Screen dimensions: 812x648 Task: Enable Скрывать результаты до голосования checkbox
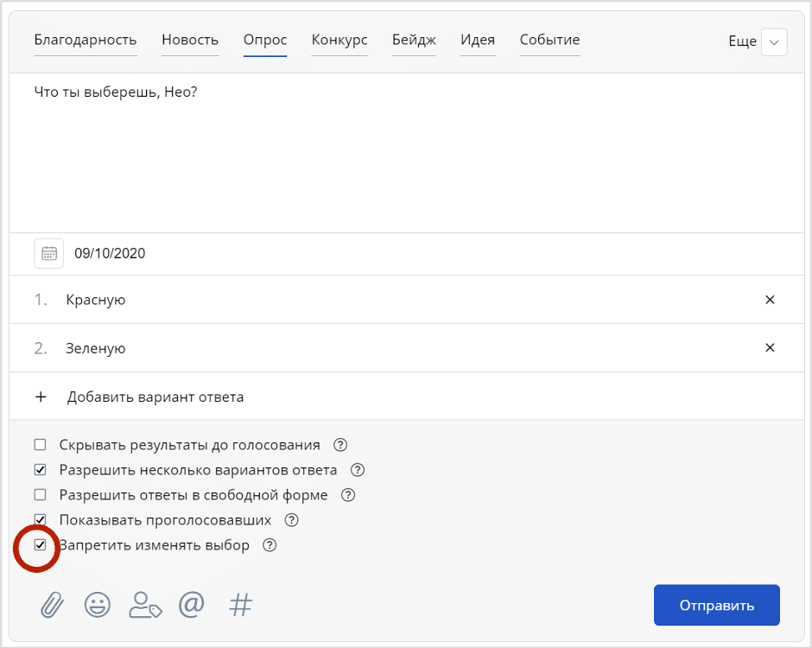coord(40,445)
